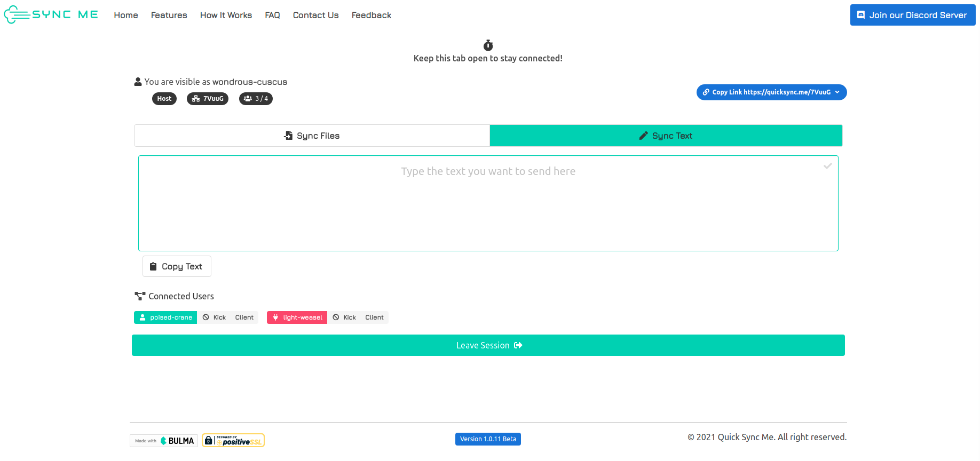Click the ban icon next to poised-crane's Kick
This screenshot has height=461, width=980.
pyautogui.click(x=206, y=317)
